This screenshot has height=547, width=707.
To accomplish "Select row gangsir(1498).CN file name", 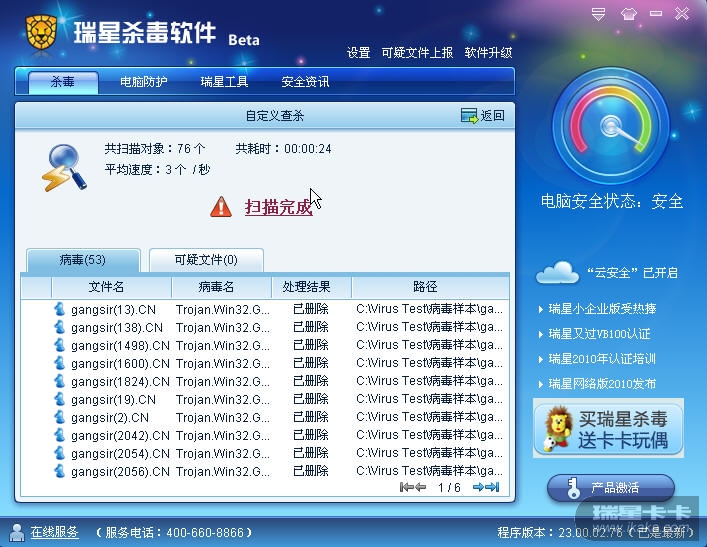I will (x=120, y=346).
